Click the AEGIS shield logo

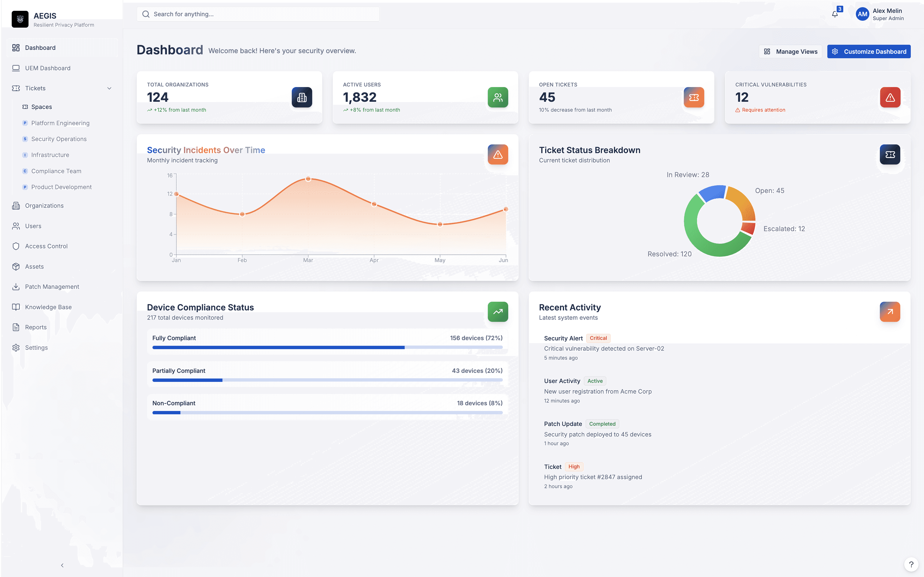pyautogui.click(x=20, y=19)
